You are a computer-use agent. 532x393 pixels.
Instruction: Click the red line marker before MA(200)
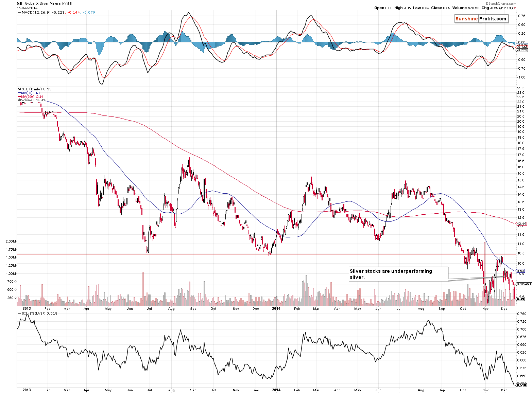pyautogui.click(x=19, y=96)
